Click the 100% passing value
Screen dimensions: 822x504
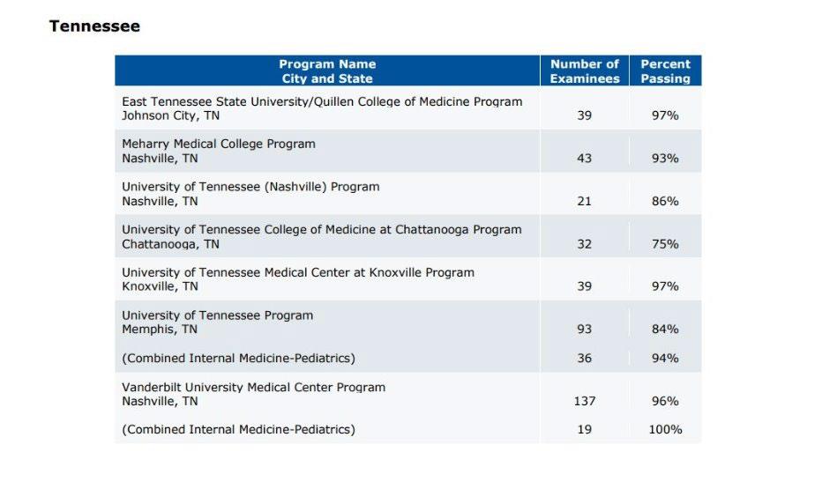pyautogui.click(x=665, y=430)
